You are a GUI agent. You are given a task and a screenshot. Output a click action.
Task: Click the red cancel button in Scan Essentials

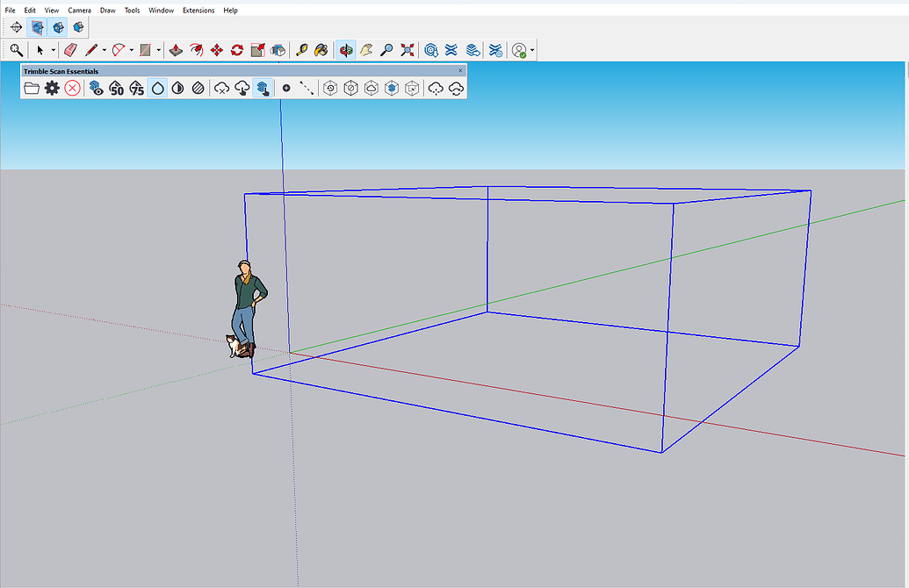(x=73, y=88)
